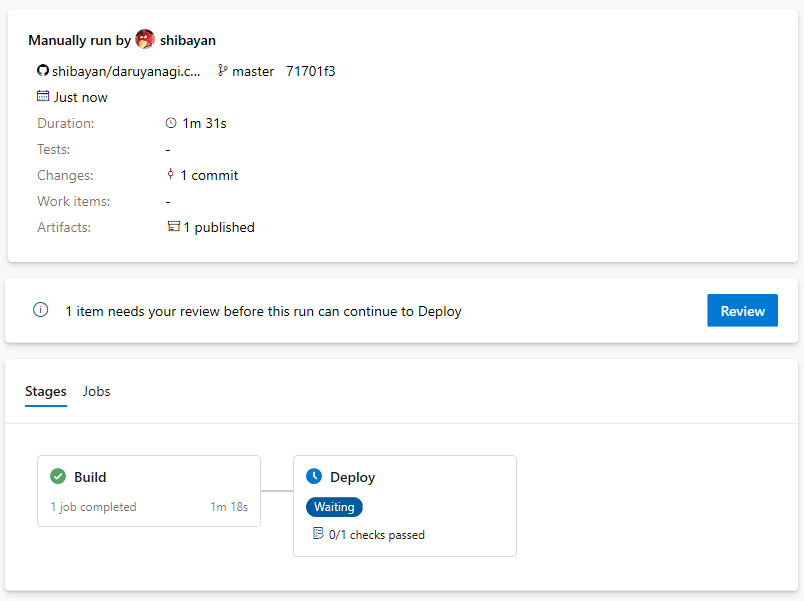804x601 pixels.
Task: Click the Waiting status badge on Deploy
Action: [x=334, y=507]
